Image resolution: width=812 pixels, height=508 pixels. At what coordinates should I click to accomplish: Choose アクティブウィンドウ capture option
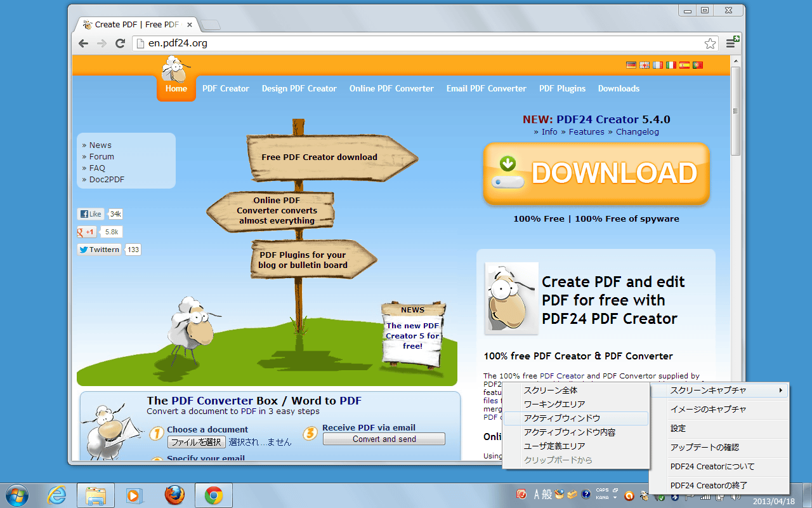tap(576, 418)
